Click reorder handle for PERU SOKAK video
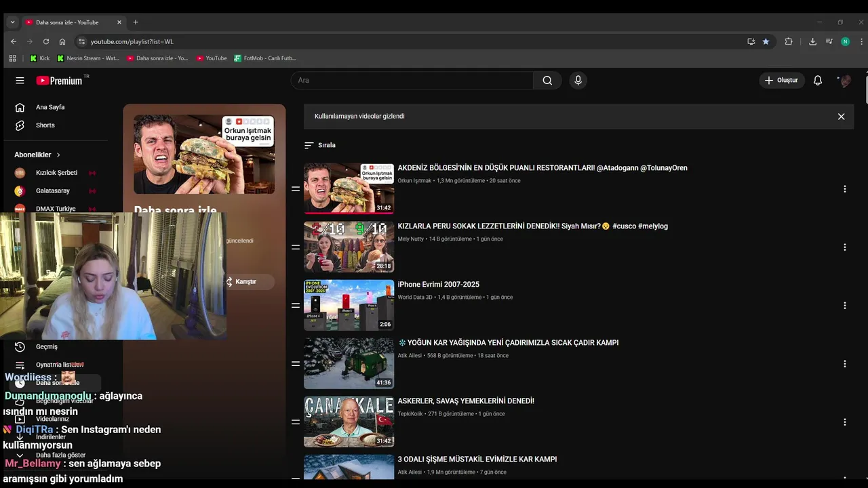The width and height of the screenshot is (868, 488). point(296,247)
